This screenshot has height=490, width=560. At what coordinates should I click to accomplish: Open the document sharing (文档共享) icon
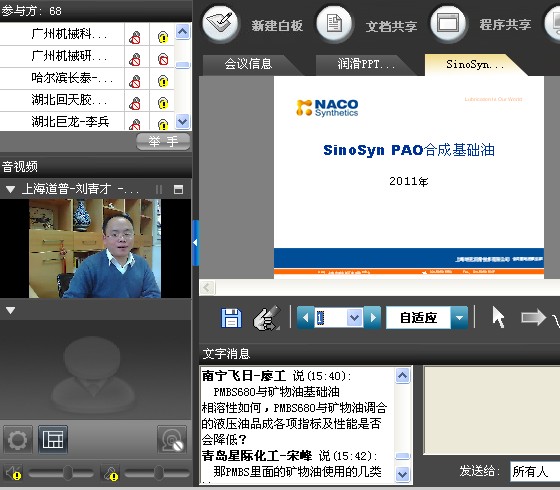pos(335,24)
